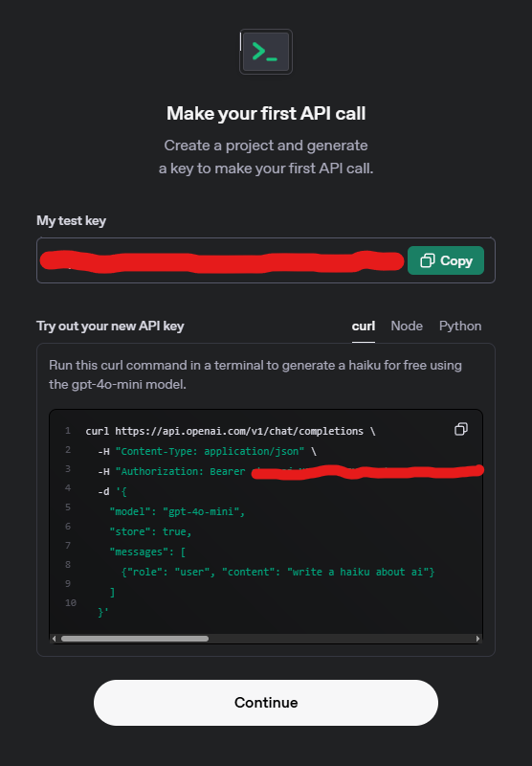Click the "write a haiku about ai" content line
Screen dimensions: 532x766
pyautogui.click(x=277, y=572)
